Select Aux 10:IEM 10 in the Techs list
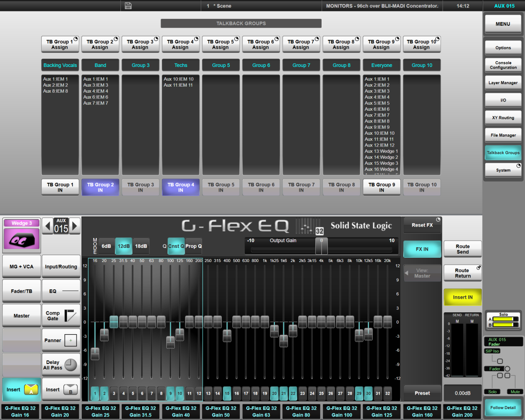This screenshot has height=420, width=525. coord(178,79)
